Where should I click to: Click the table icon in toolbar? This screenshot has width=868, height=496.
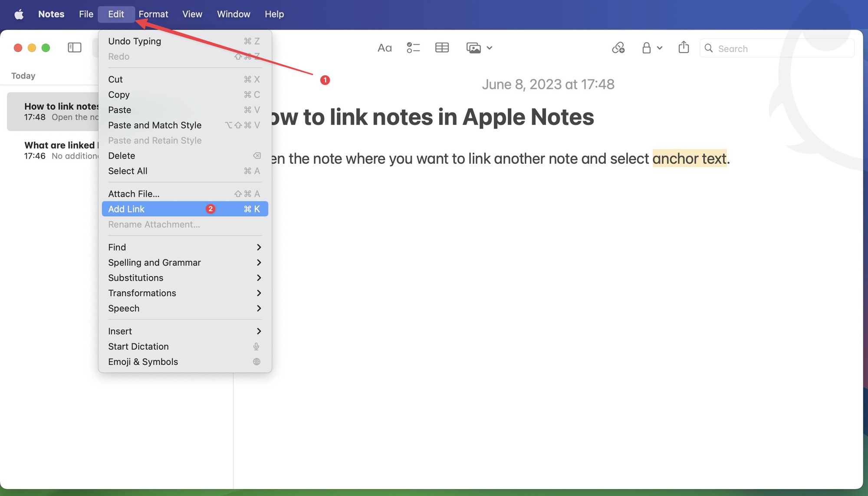441,47
